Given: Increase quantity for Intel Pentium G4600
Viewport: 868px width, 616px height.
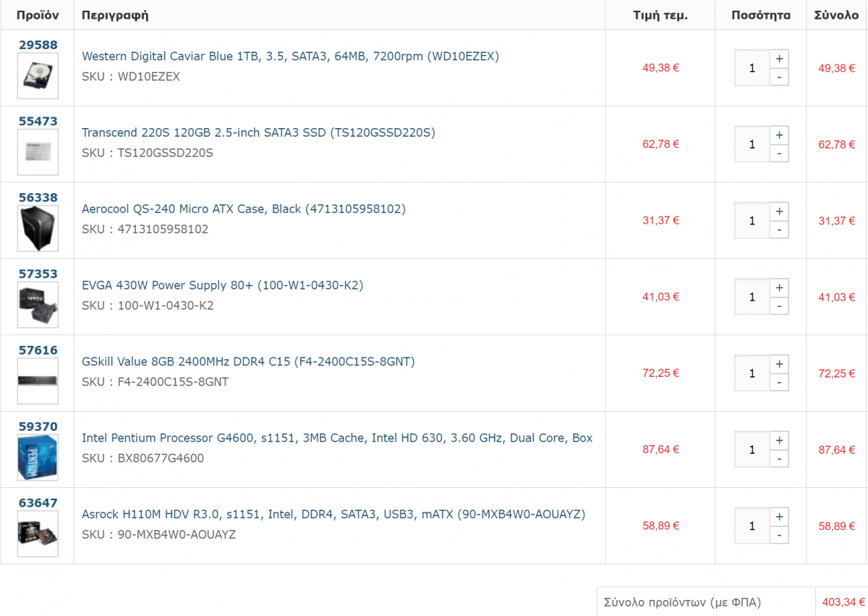Looking at the screenshot, I should pos(779,441).
